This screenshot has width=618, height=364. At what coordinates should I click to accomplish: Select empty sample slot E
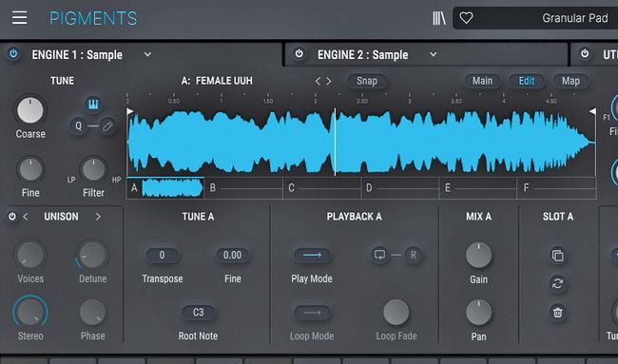point(478,188)
